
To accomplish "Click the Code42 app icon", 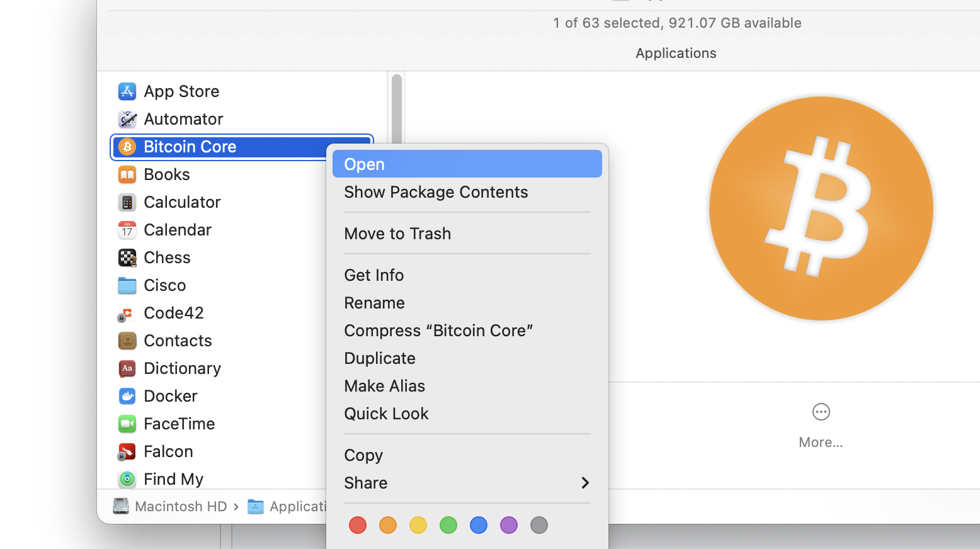I will tap(127, 313).
